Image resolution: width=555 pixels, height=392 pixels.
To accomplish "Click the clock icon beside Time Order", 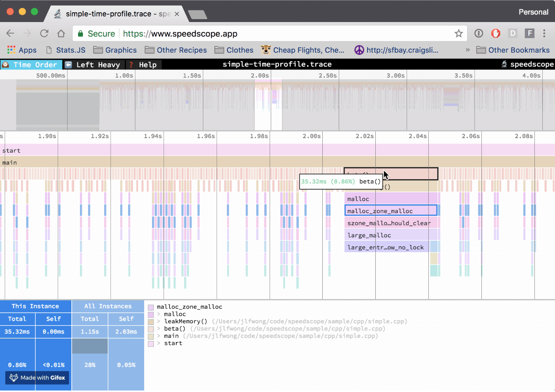I will (6, 64).
